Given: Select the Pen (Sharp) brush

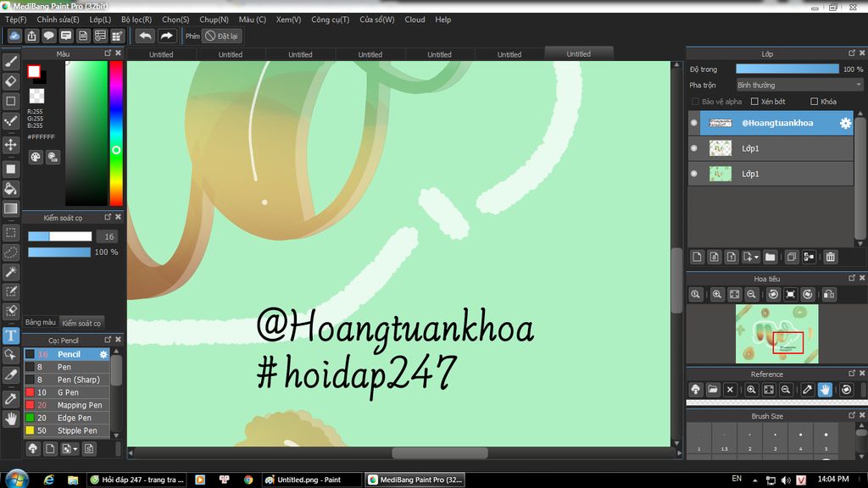Looking at the screenshot, I should click(66, 380).
